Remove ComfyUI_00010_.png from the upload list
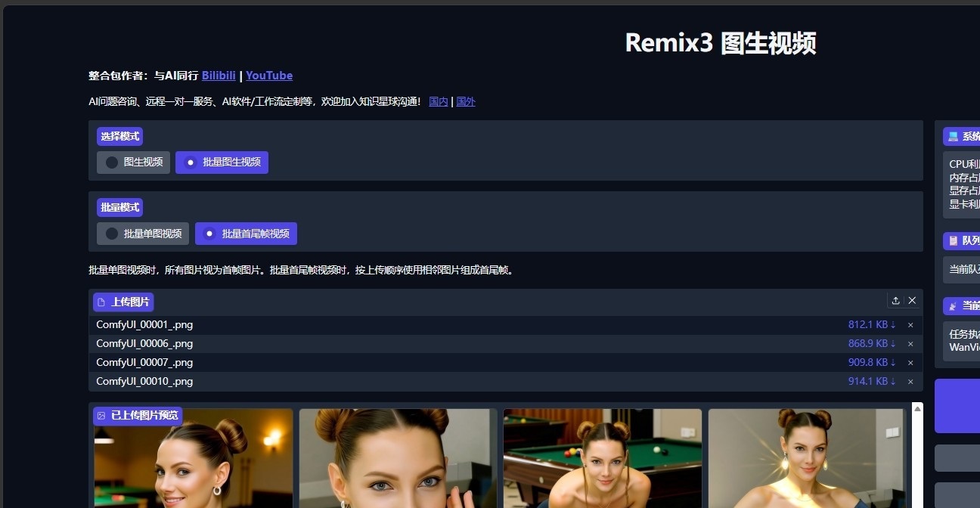The height and width of the screenshot is (508, 980). [x=910, y=382]
